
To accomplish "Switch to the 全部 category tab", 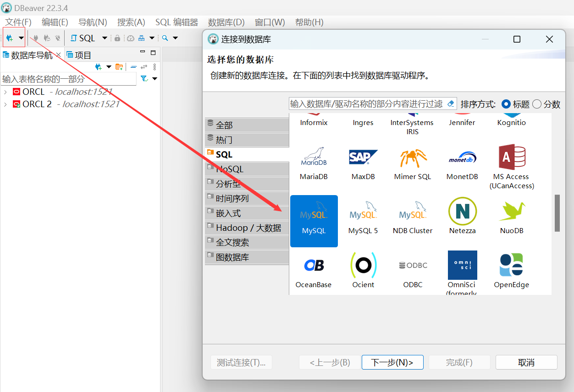I will coord(247,125).
